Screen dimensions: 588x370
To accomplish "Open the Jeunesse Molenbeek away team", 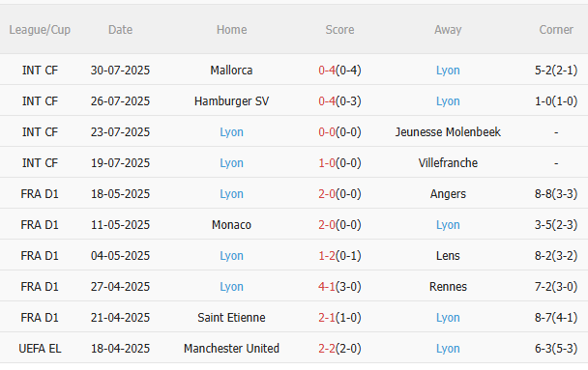I will point(448,131).
